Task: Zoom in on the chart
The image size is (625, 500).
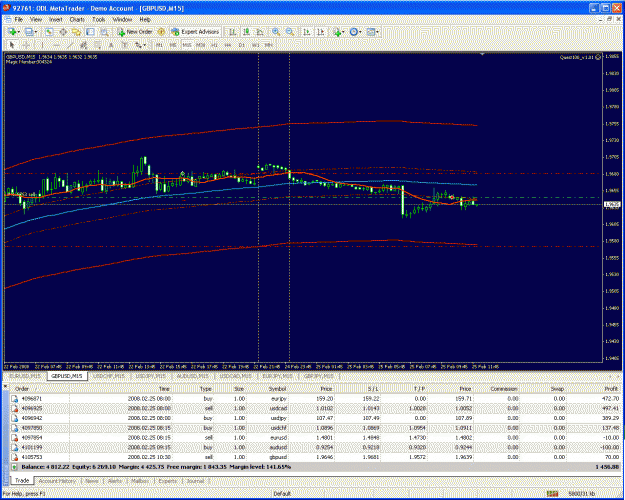Action: [276, 32]
